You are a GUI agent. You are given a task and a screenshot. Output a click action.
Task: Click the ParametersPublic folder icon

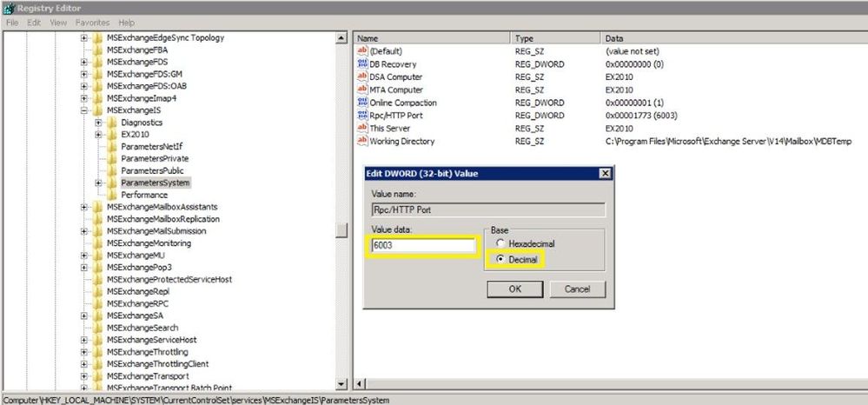(112, 170)
